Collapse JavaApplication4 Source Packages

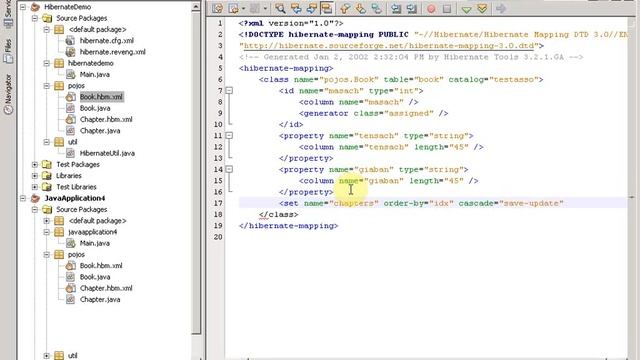click(x=35, y=209)
